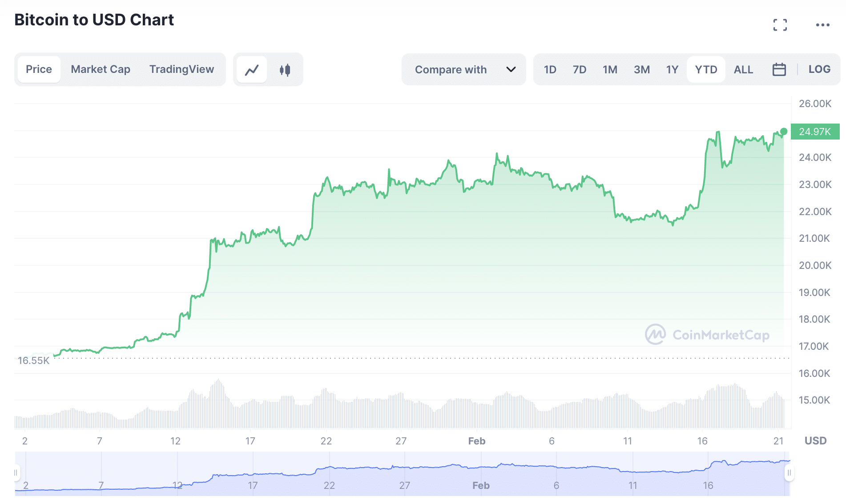The width and height of the screenshot is (846, 504).
Task: Enter fullscreen chart view
Action: (780, 25)
